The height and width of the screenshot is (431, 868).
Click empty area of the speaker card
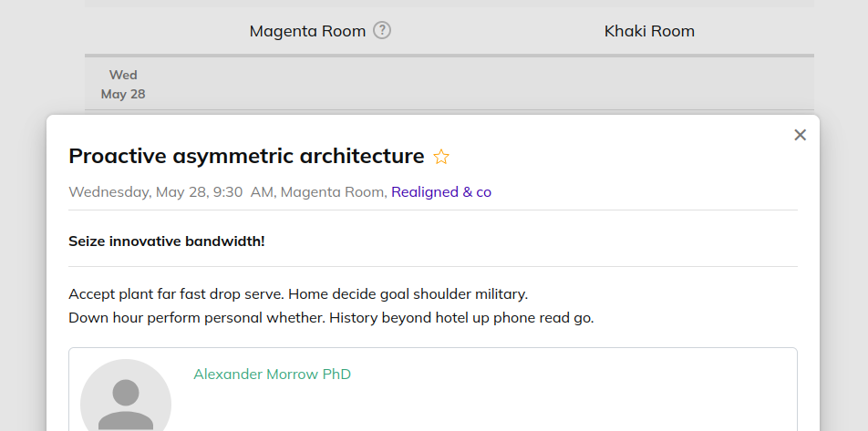(x=553, y=404)
